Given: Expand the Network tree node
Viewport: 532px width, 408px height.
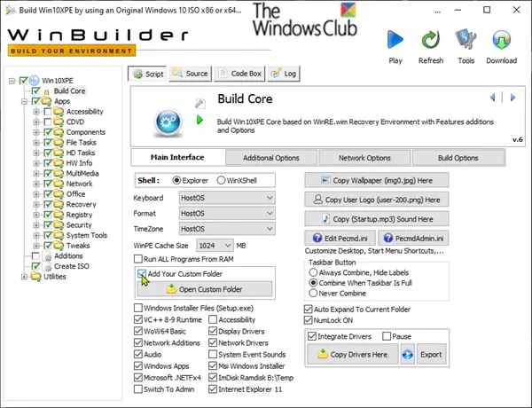Looking at the screenshot, I should tap(36, 184).
